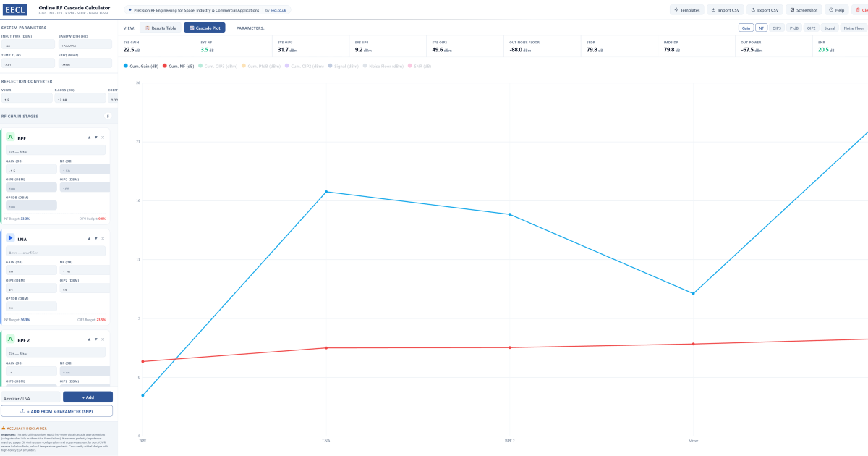
Task: Click the Accuracy Disclaimer warning icon
Action: [x=4, y=428]
